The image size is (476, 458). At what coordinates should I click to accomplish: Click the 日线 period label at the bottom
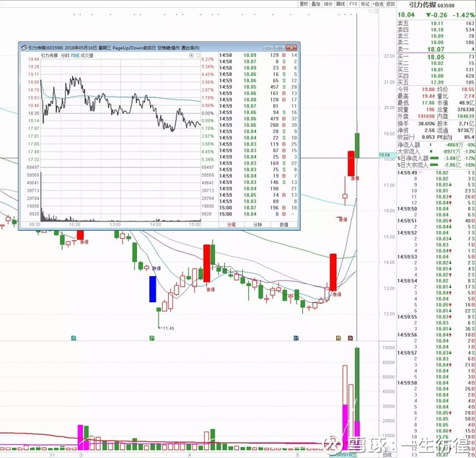pos(387,454)
